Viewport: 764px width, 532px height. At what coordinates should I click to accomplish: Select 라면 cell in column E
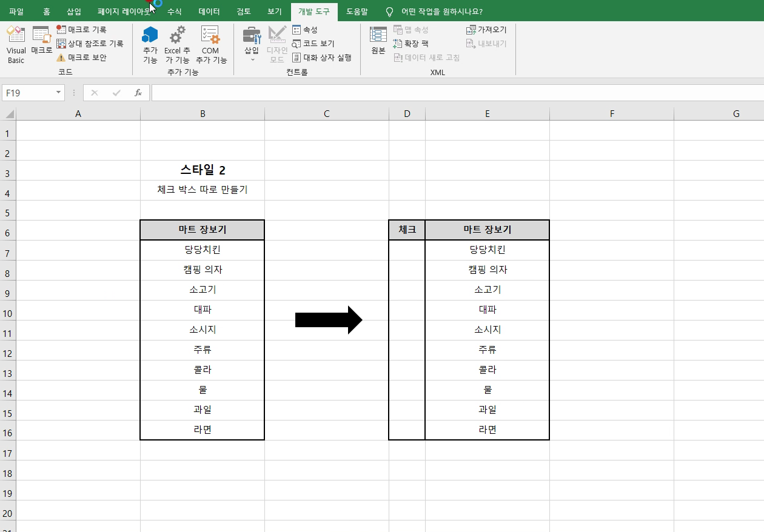pyautogui.click(x=488, y=430)
